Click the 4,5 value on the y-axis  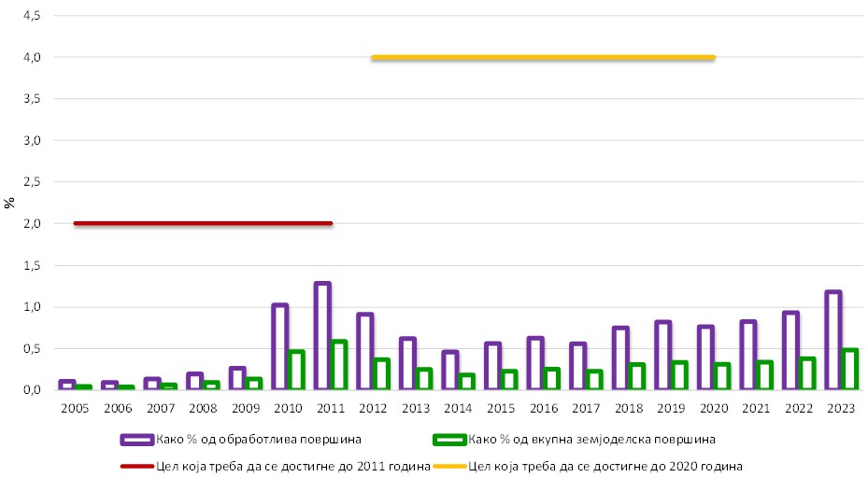click(x=31, y=16)
